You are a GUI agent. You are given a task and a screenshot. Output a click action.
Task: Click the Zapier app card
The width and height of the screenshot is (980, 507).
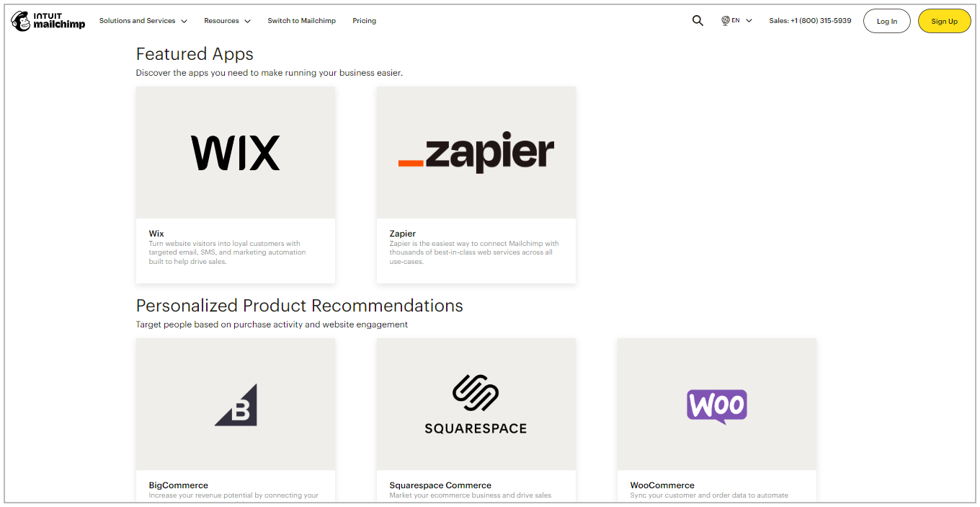[476, 184]
